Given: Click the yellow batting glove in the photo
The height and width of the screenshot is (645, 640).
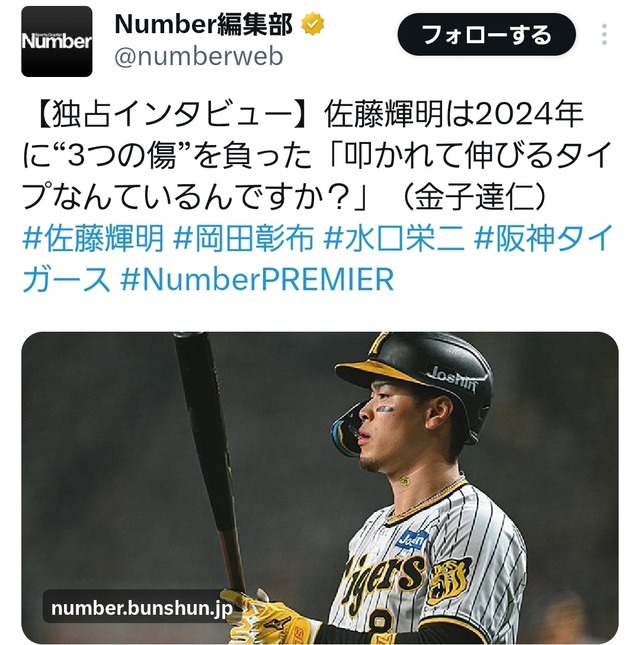Looking at the screenshot, I should [x=267, y=619].
